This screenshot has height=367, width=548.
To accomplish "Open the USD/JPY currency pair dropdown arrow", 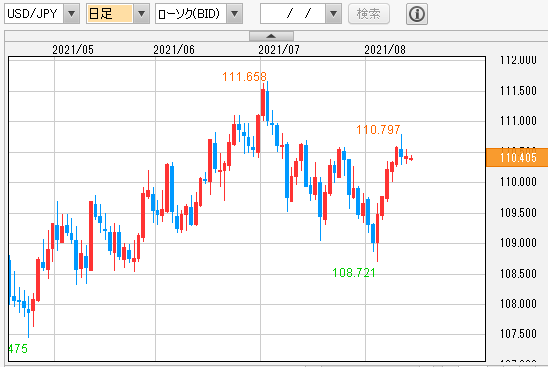I will 71,14.
